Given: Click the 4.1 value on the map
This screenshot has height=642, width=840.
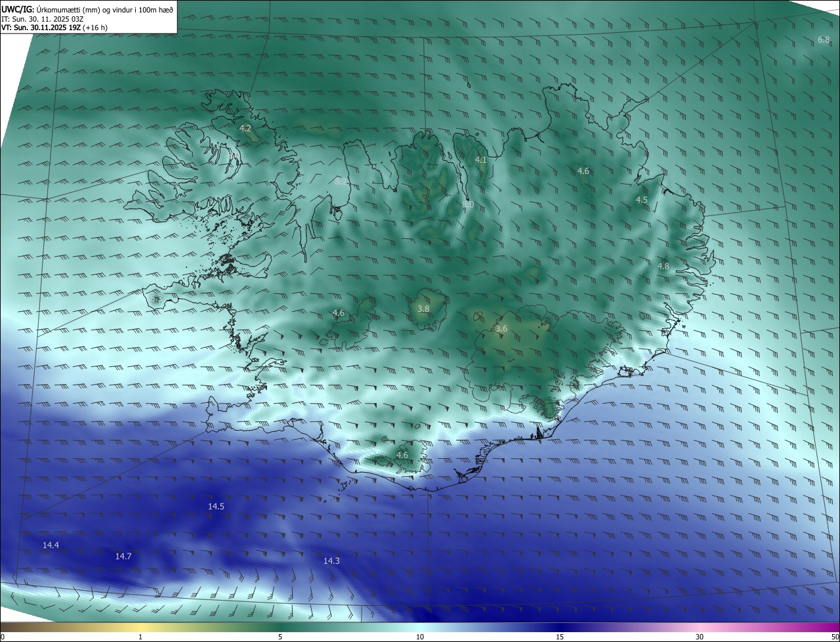Looking at the screenshot, I should (480, 160).
